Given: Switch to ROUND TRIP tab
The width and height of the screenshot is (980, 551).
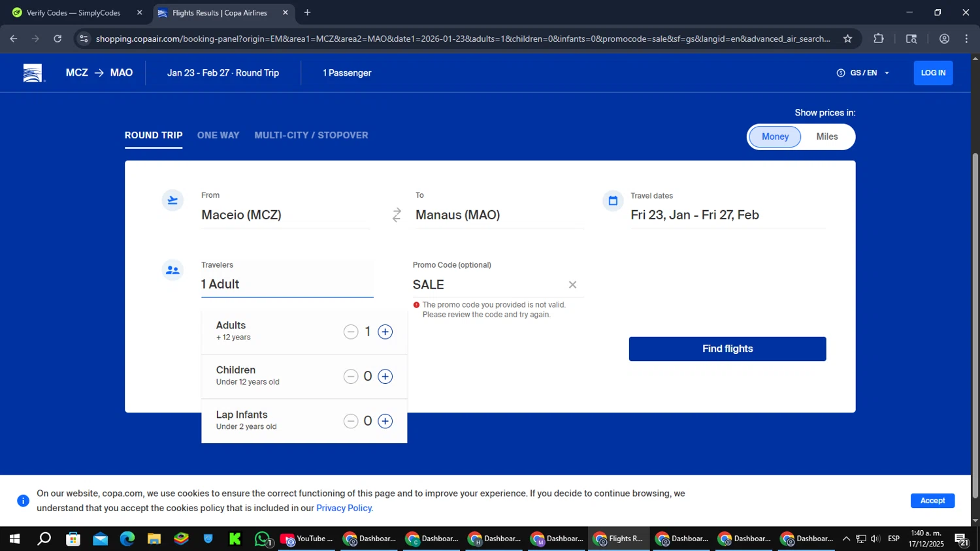Looking at the screenshot, I should click(154, 135).
